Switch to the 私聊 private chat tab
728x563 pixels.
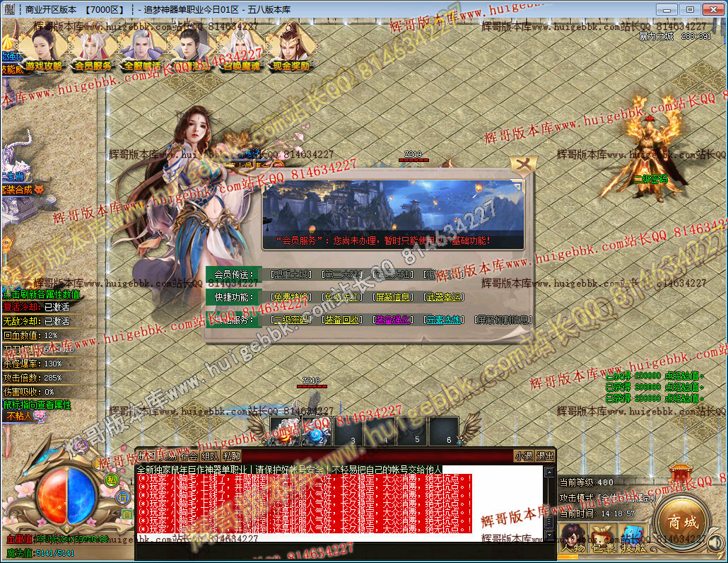tap(231, 456)
